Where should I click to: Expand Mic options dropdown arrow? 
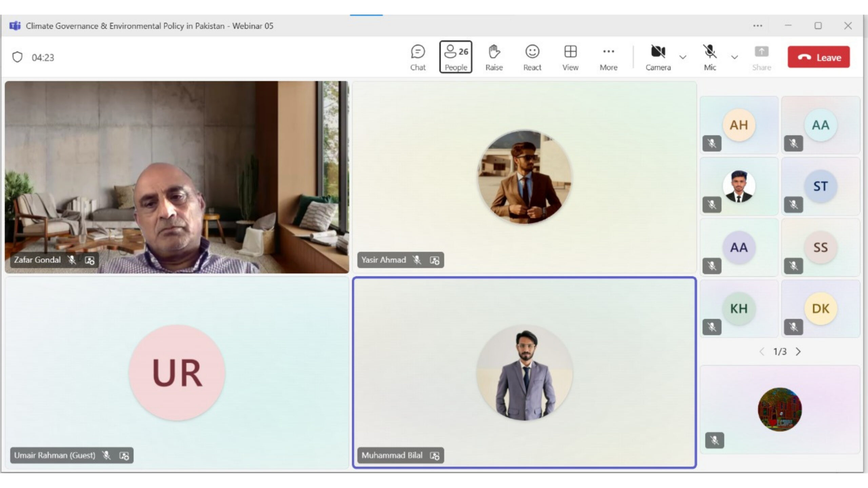[x=734, y=57]
